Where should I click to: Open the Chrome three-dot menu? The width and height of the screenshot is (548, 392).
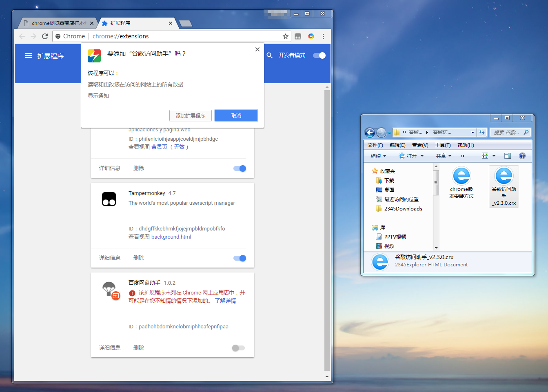(x=324, y=36)
